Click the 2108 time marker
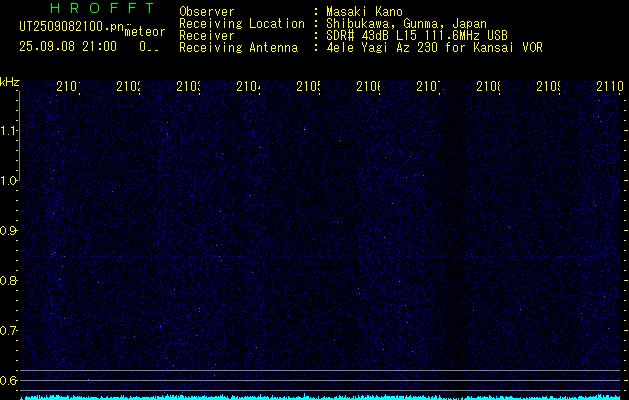The height and width of the screenshot is (400, 629). [x=488, y=87]
